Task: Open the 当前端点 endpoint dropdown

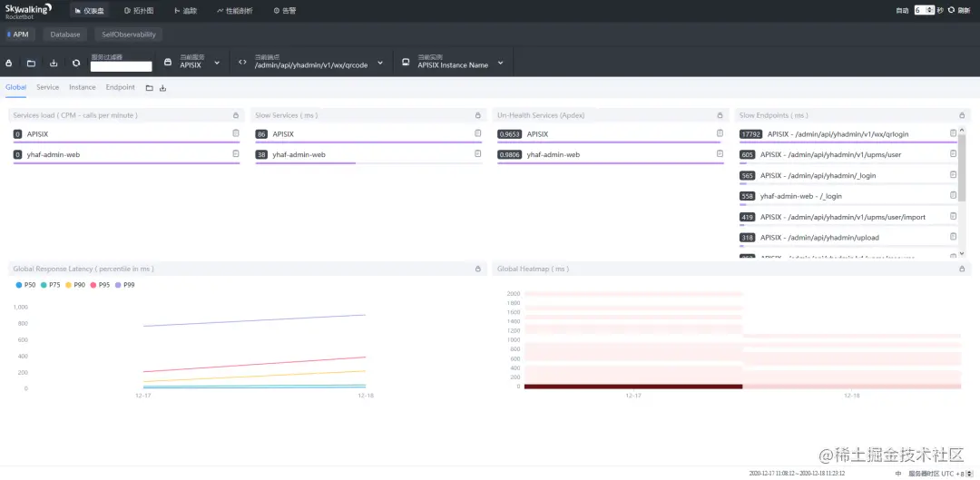Action: click(x=310, y=63)
